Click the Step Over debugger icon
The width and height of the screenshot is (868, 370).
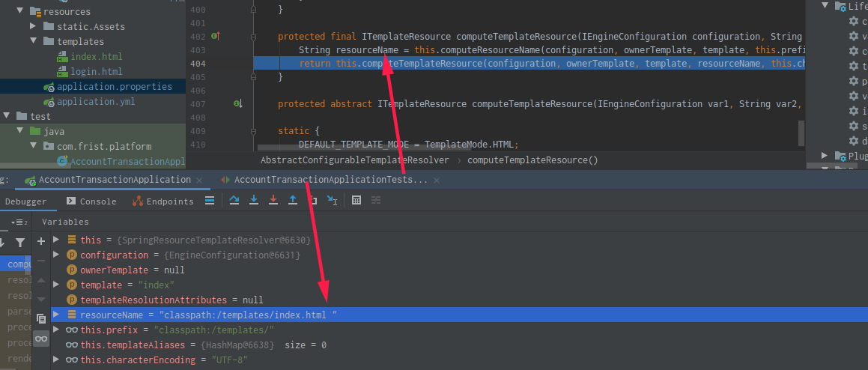[234, 201]
